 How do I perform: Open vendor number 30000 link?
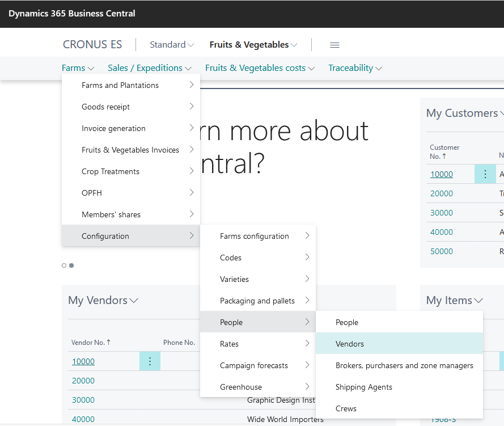coord(83,400)
